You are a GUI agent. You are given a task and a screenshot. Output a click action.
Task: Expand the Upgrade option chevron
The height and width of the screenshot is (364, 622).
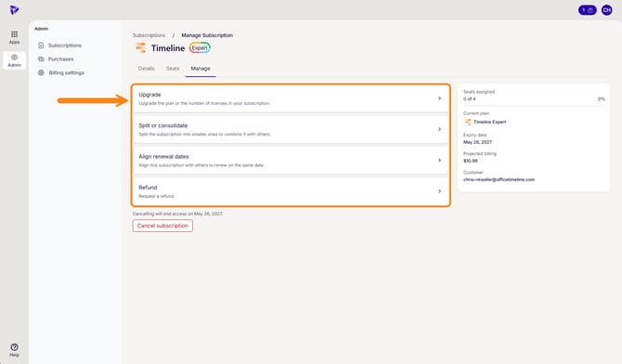[x=439, y=98]
